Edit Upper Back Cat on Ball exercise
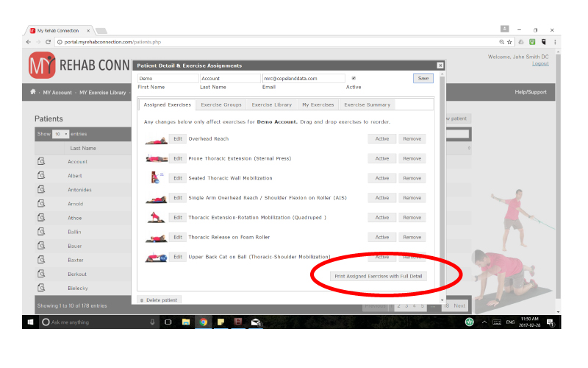Image resolution: width=588 pixels, height=368 pixels. click(178, 257)
